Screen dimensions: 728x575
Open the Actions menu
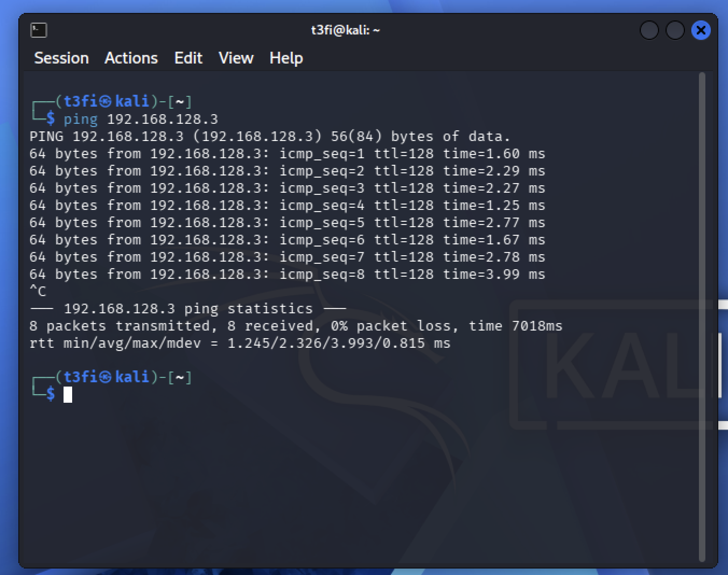coord(131,58)
